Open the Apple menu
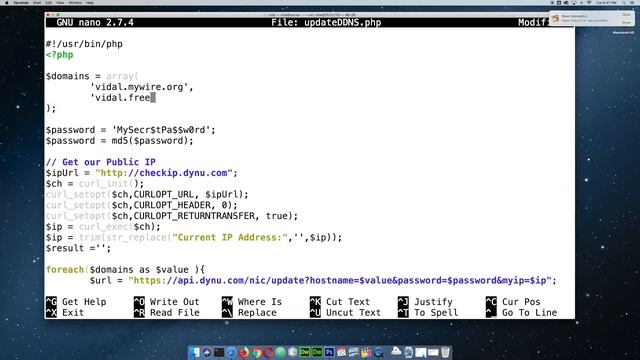The height and width of the screenshot is (360, 640). coord(7,2)
